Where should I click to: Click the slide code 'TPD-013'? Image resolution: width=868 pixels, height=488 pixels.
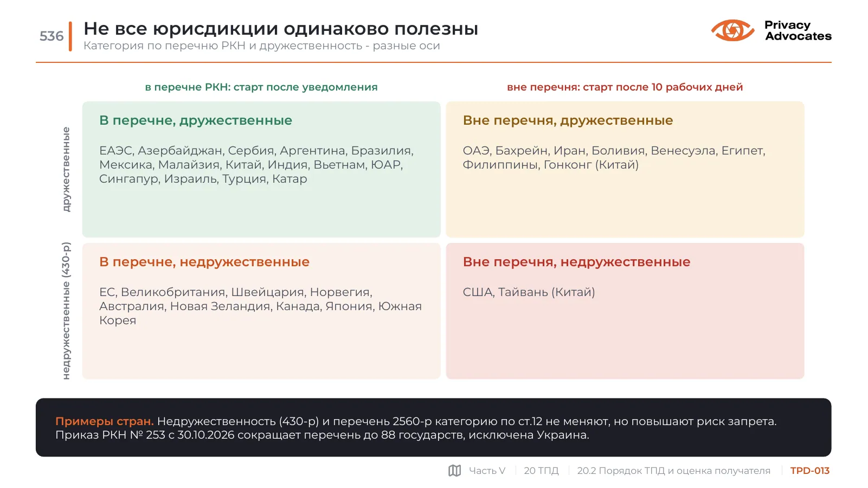pos(810,471)
